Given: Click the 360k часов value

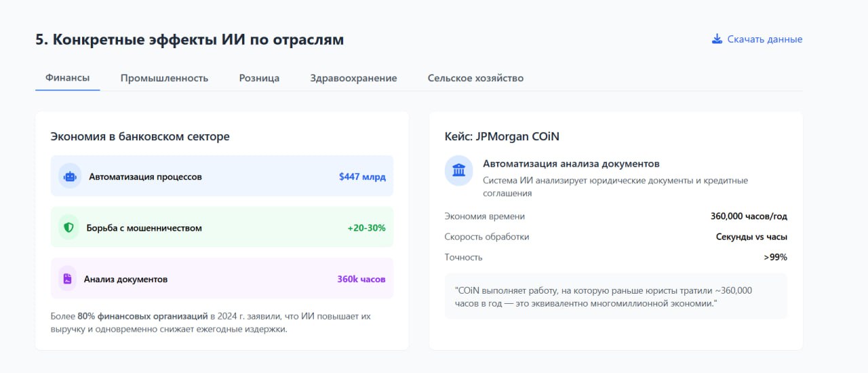Looking at the screenshot, I should pos(361,279).
